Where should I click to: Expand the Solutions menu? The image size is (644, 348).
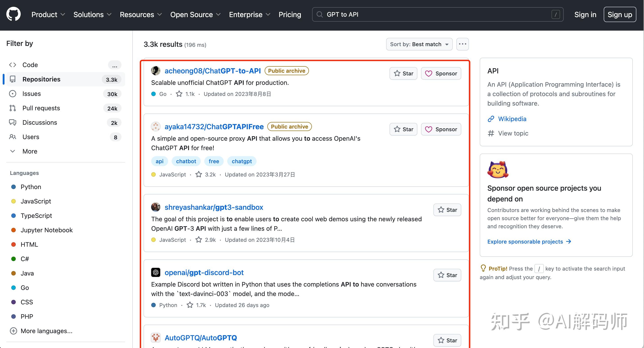coord(92,14)
